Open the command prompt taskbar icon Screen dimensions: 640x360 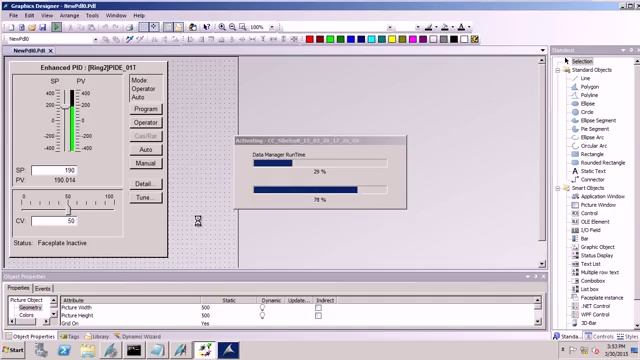tap(134, 350)
